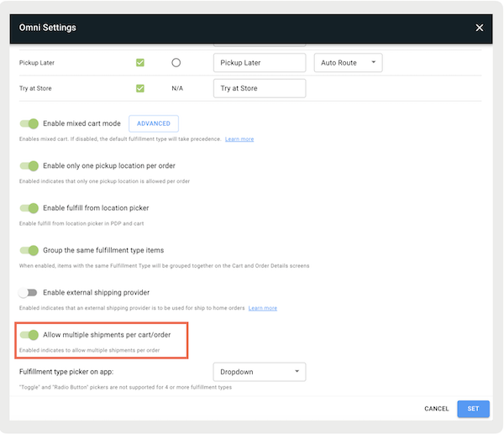Click the grouped fulfillment type description text
This screenshot has height=434, width=504.
coord(165,266)
